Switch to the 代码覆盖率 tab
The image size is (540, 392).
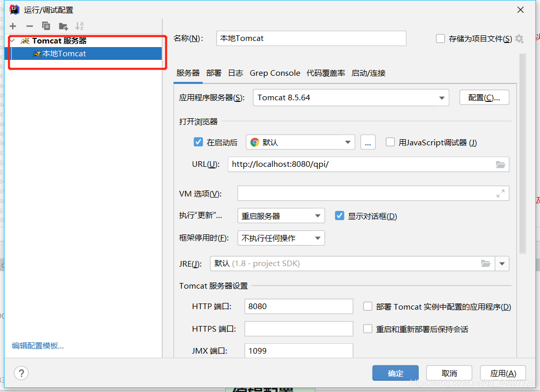pyautogui.click(x=326, y=73)
